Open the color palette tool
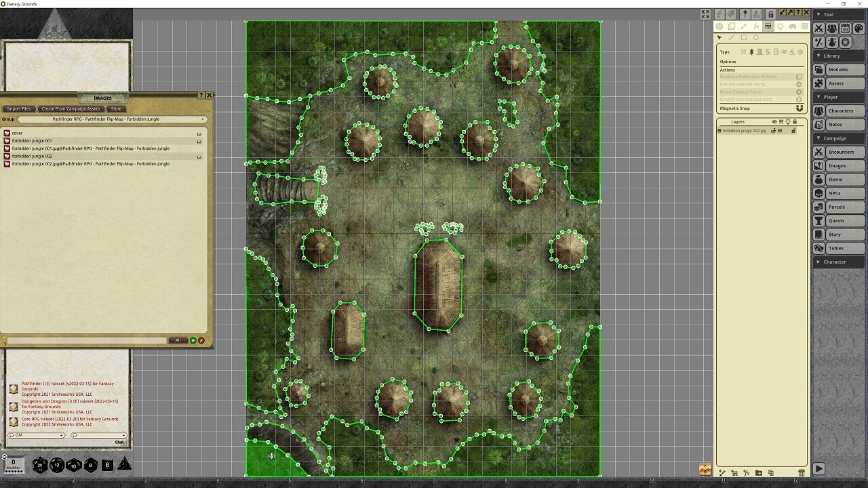The image size is (868, 488). click(858, 28)
